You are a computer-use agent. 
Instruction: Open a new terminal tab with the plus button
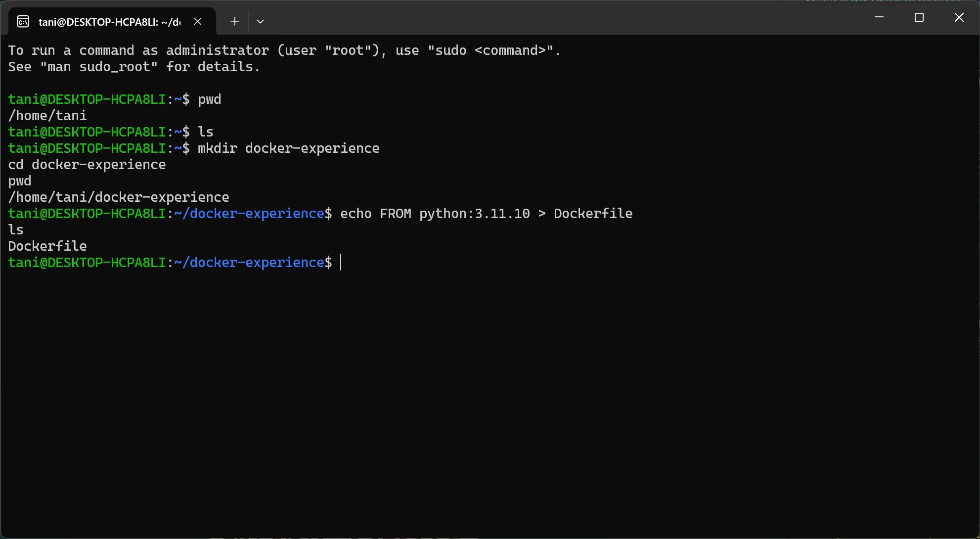click(x=234, y=21)
